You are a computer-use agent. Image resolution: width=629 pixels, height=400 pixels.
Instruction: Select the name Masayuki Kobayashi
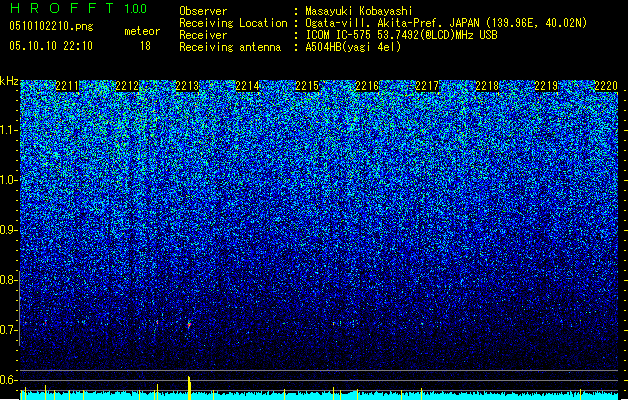(359, 11)
